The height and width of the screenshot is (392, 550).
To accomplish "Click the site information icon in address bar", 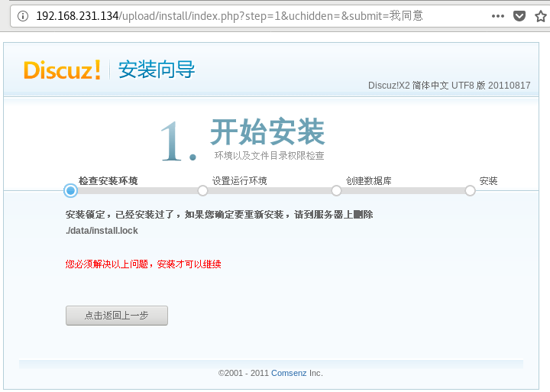I will pos(23,16).
